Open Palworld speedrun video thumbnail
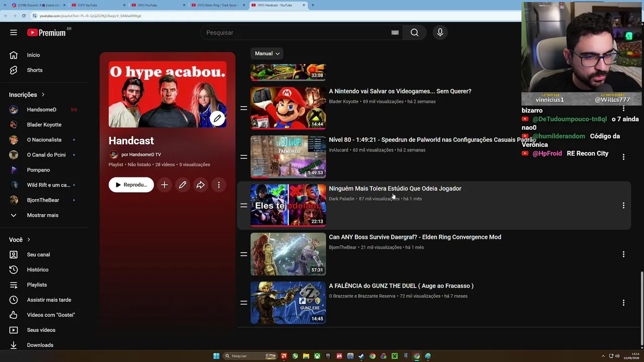This screenshot has height=362, width=644. coord(288,157)
